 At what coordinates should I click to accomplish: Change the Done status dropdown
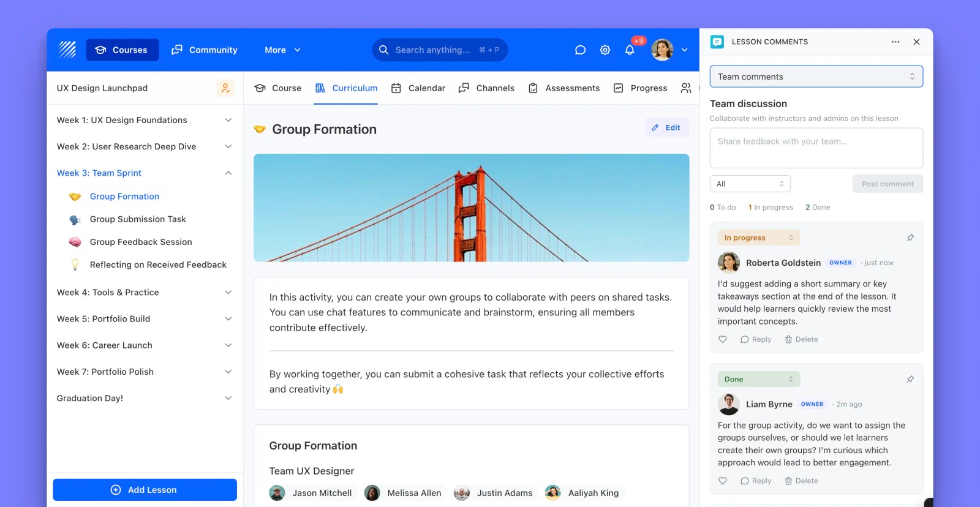click(759, 379)
